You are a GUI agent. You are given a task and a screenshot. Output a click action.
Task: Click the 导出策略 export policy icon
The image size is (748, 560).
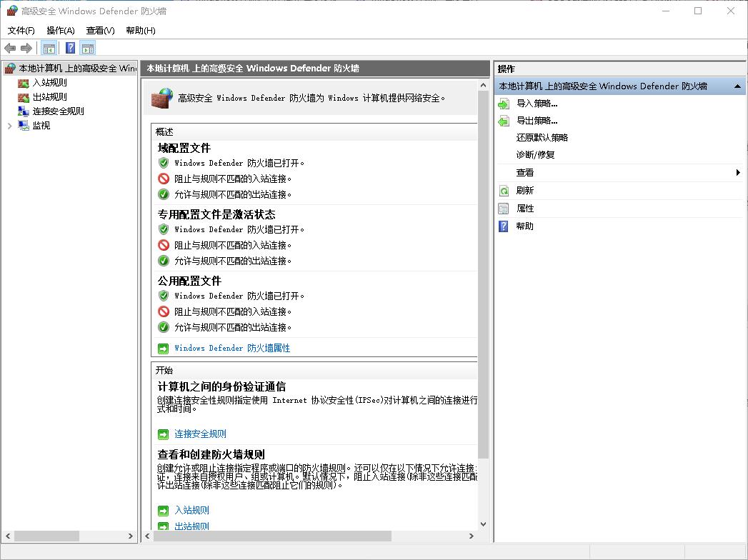coord(504,121)
